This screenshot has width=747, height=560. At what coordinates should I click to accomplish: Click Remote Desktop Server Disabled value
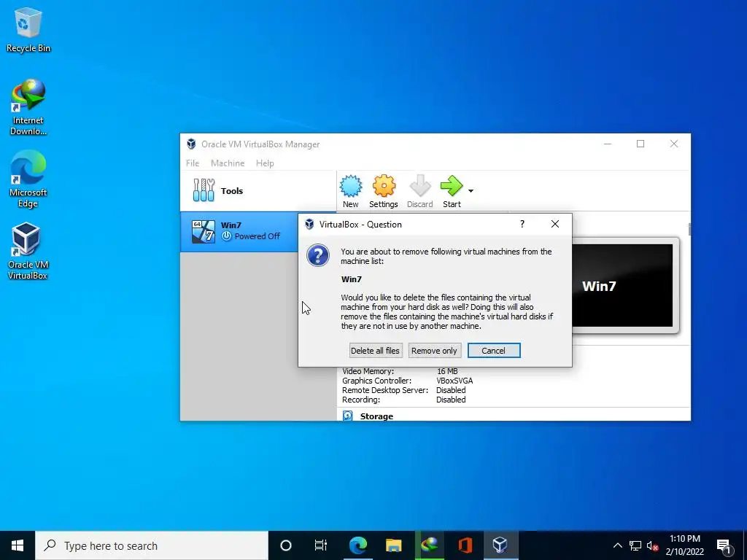[x=451, y=390]
